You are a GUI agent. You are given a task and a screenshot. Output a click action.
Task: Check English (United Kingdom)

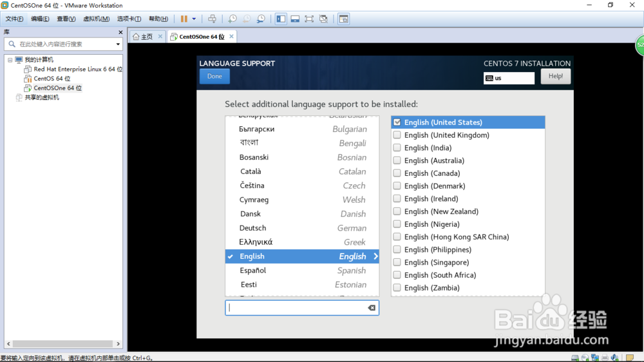tap(397, 135)
